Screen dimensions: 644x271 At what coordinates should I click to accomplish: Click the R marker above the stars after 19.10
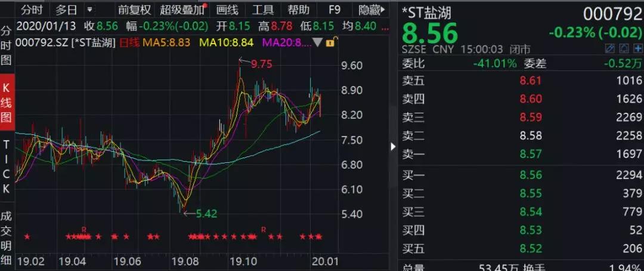point(264,229)
